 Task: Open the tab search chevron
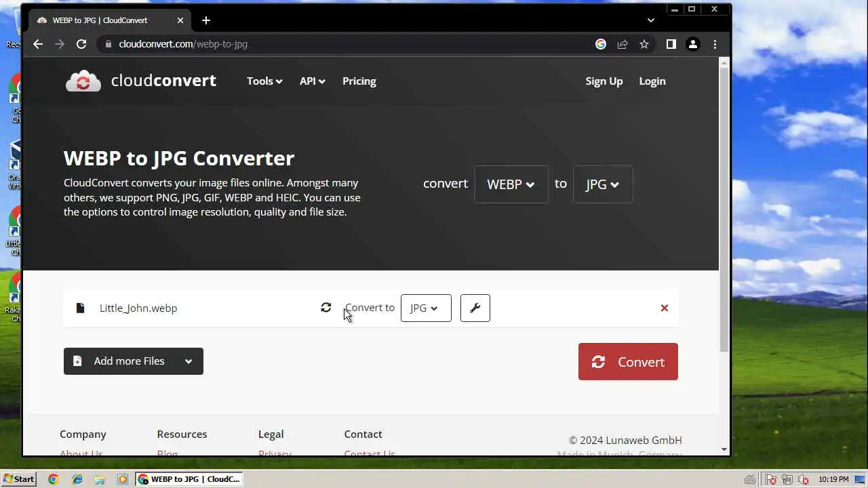(x=651, y=20)
